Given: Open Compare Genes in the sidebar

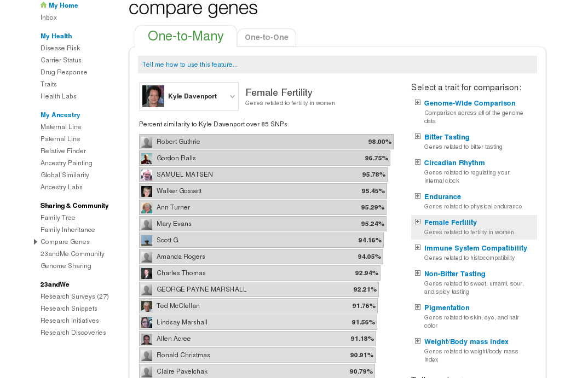Looking at the screenshot, I should coord(65,241).
